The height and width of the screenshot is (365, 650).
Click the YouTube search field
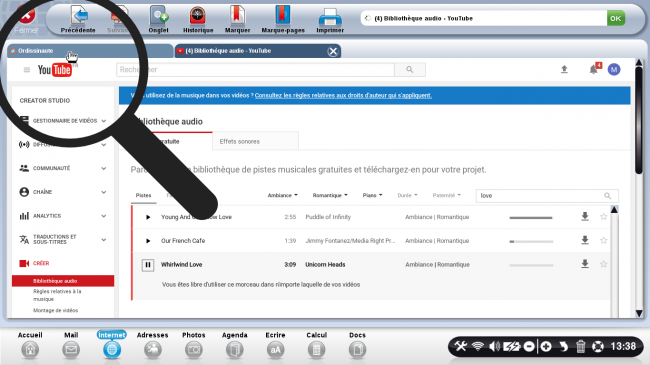[255, 70]
